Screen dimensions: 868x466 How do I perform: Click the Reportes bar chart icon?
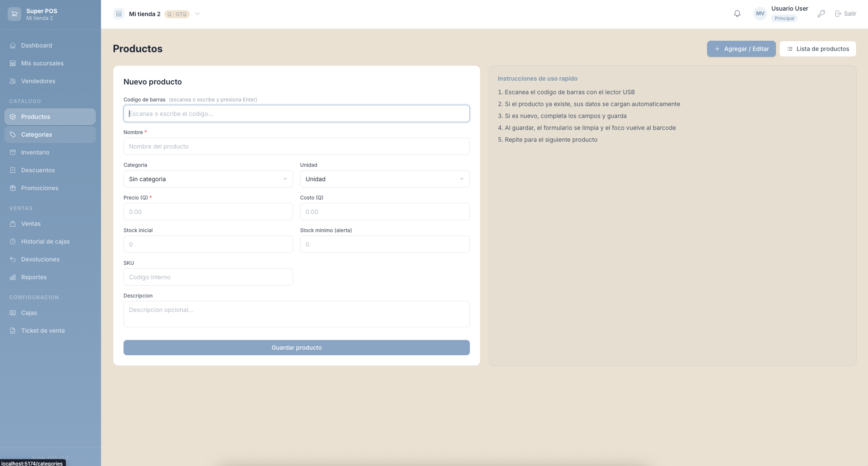click(13, 277)
